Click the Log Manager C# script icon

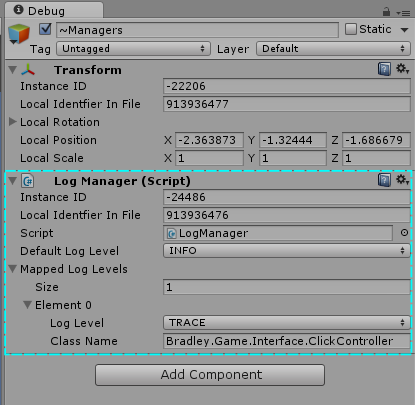(28, 181)
